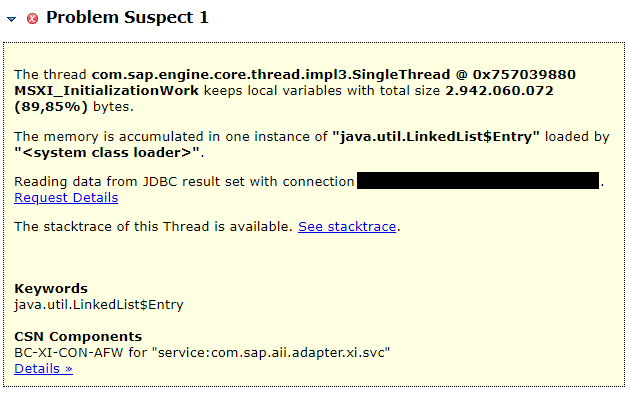
Task: Open the See stacktrace link
Action: 347,227
